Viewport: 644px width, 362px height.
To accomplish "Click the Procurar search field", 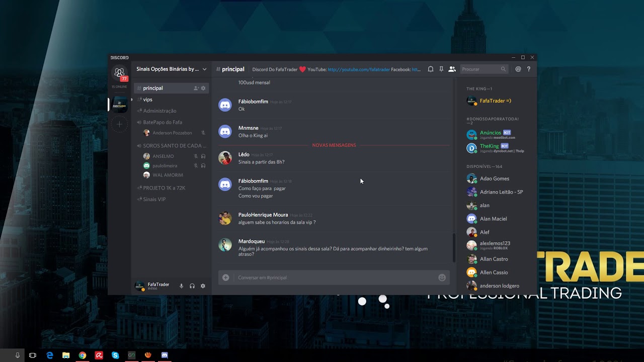I will (x=484, y=69).
